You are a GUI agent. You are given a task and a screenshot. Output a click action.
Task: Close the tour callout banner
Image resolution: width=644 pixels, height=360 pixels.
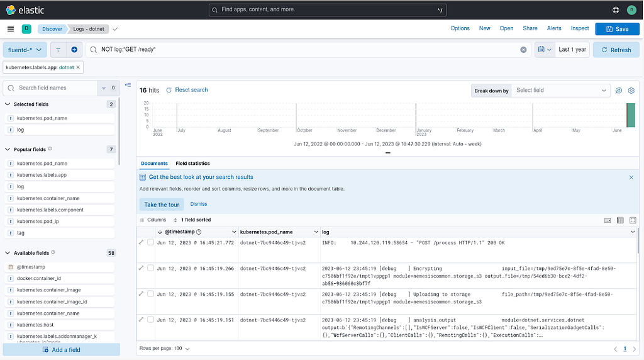pos(631,177)
